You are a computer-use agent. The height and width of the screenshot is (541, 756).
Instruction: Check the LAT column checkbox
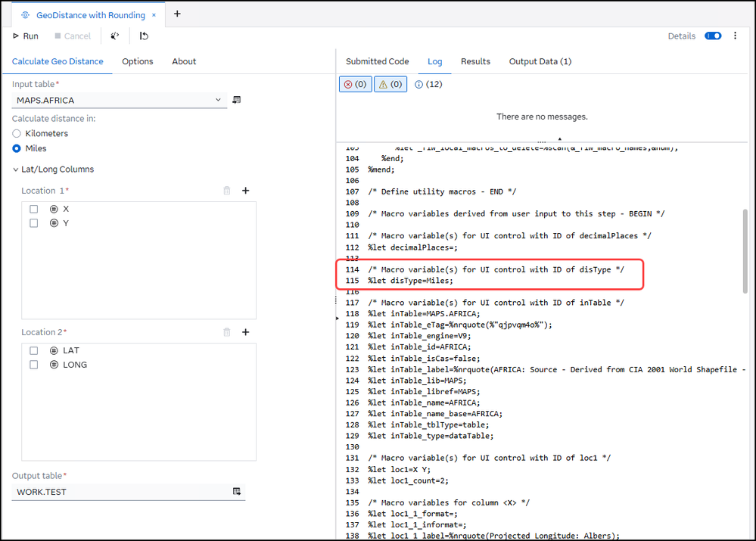click(x=34, y=351)
